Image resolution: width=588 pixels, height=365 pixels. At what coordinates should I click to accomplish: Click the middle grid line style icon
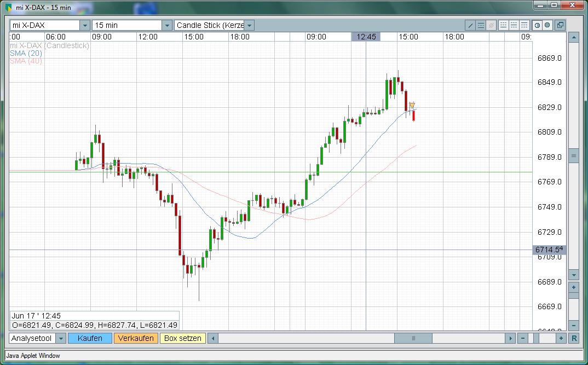click(514, 25)
